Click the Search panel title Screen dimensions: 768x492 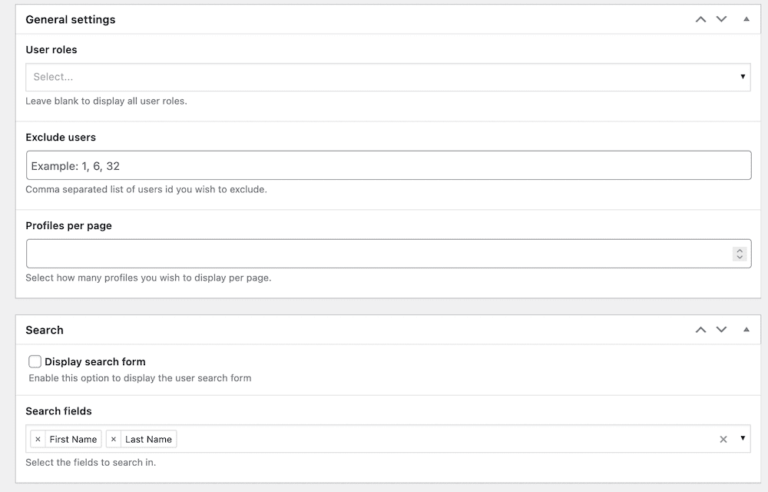(44, 330)
